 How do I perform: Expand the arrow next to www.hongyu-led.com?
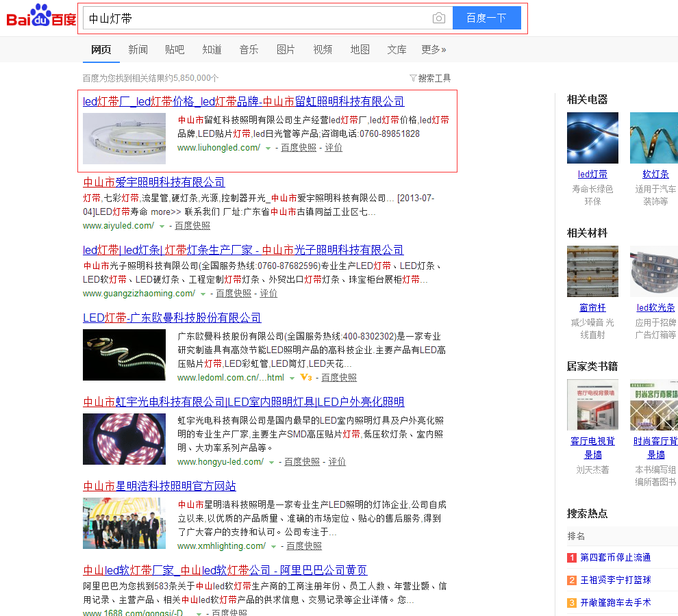point(272,462)
